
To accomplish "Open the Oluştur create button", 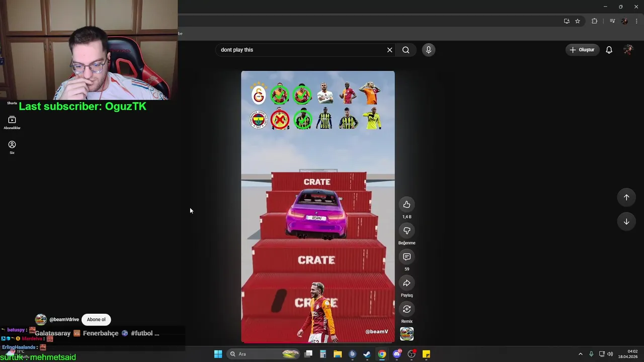I will coord(582,50).
